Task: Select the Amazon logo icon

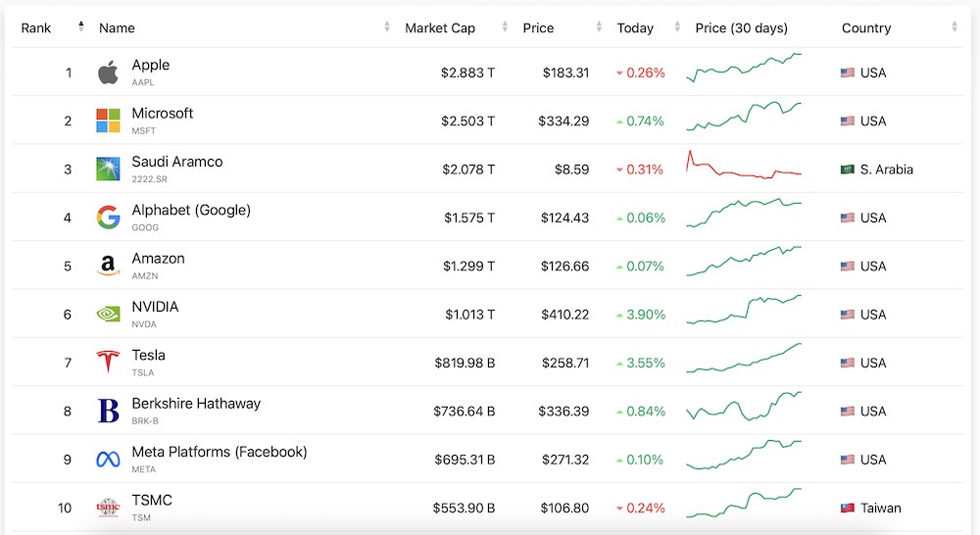Action: pyautogui.click(x=108, y=266)
